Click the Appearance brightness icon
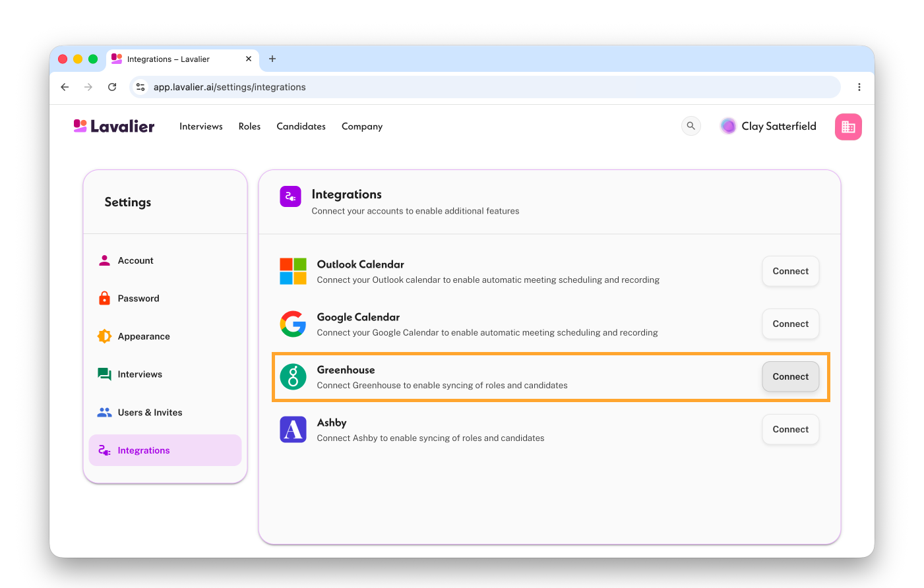This screenshot has height=588, width=924. pyautogui.click(x=104, y=336)
